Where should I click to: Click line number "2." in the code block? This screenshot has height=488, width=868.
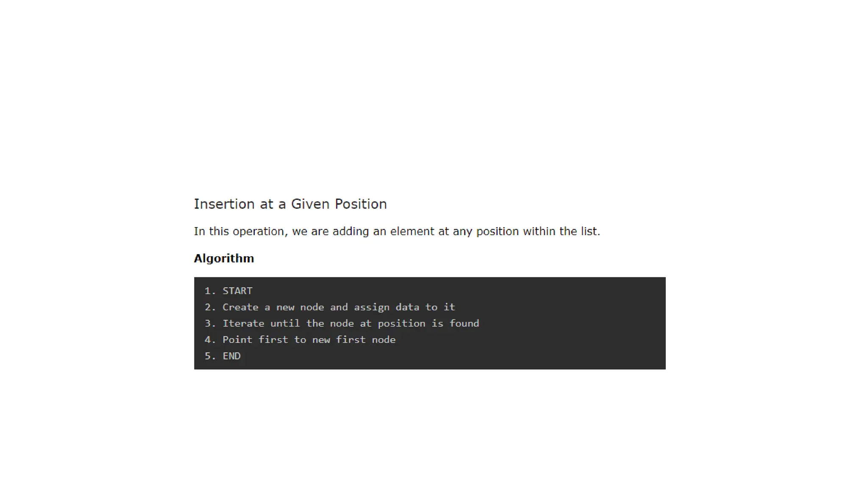210,307
